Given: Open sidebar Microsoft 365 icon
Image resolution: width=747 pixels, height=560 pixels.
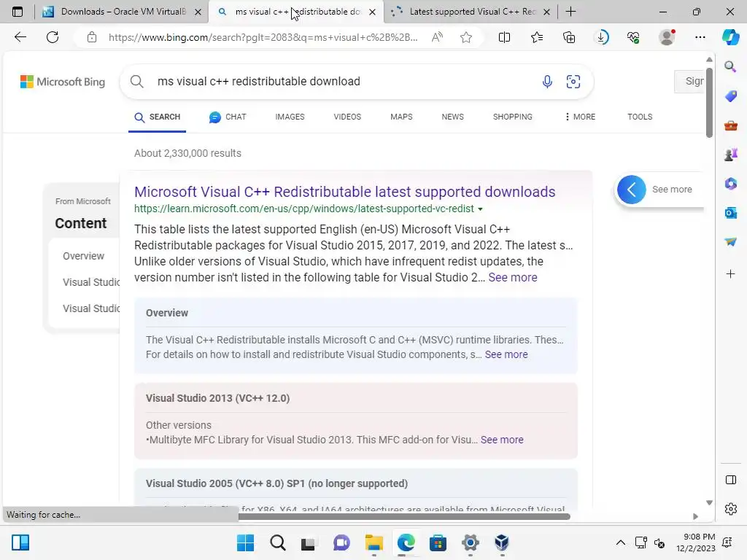Looking at the screenshot, I should click(x=730, y=184).
